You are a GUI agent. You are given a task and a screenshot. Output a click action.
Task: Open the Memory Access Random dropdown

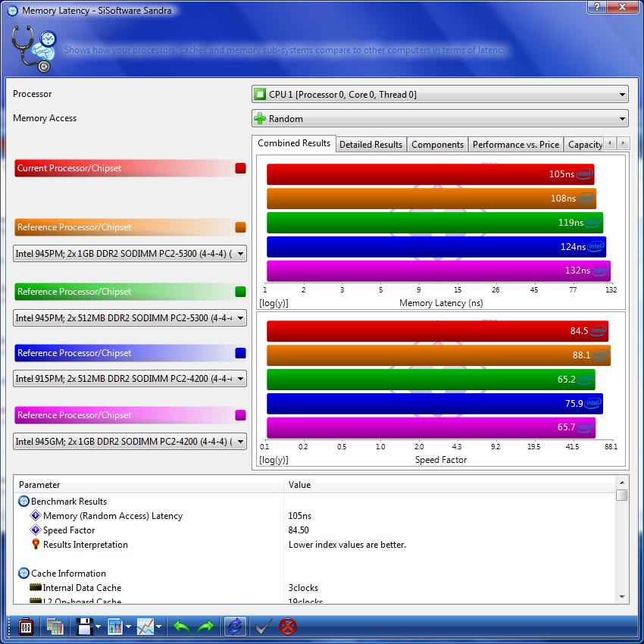coord(440,119)
